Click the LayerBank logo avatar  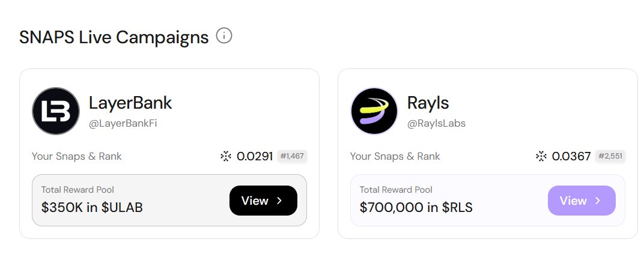click(x=56, y=111)
